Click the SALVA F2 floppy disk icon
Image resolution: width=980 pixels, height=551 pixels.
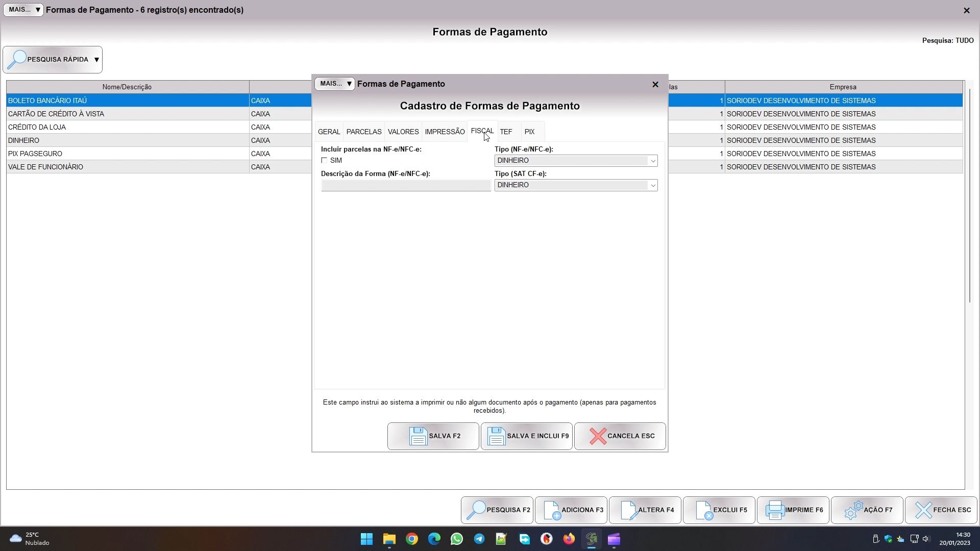pyautogui.click(x=418, y=436)
